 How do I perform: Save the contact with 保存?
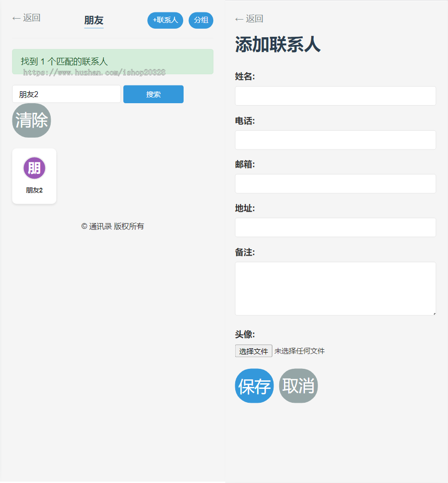(254, 386)
